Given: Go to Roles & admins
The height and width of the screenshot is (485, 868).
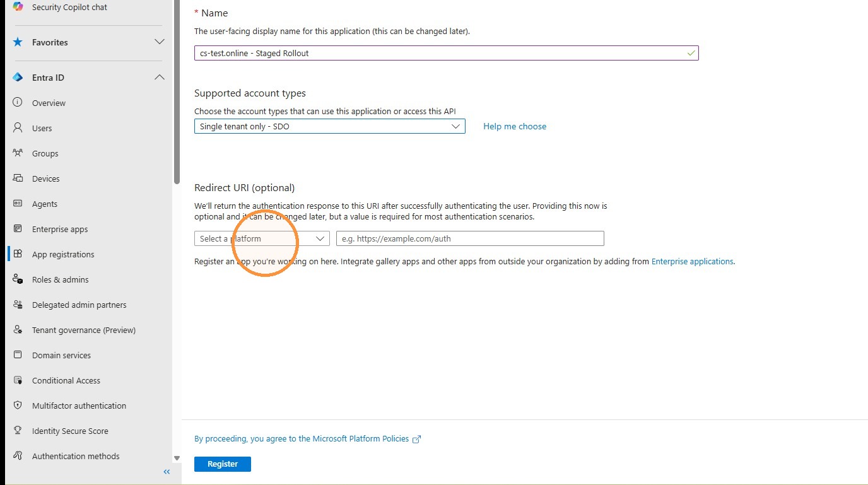Looking at the screenshot, I should (x=60, y=279).
